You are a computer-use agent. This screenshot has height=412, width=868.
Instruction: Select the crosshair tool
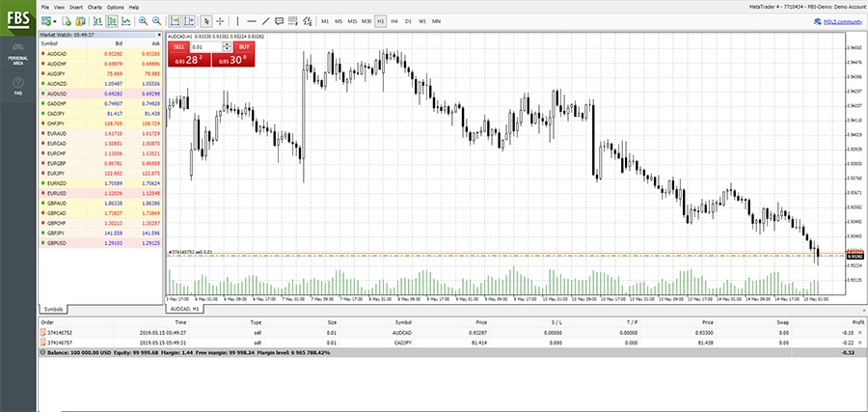click(219, 20)
